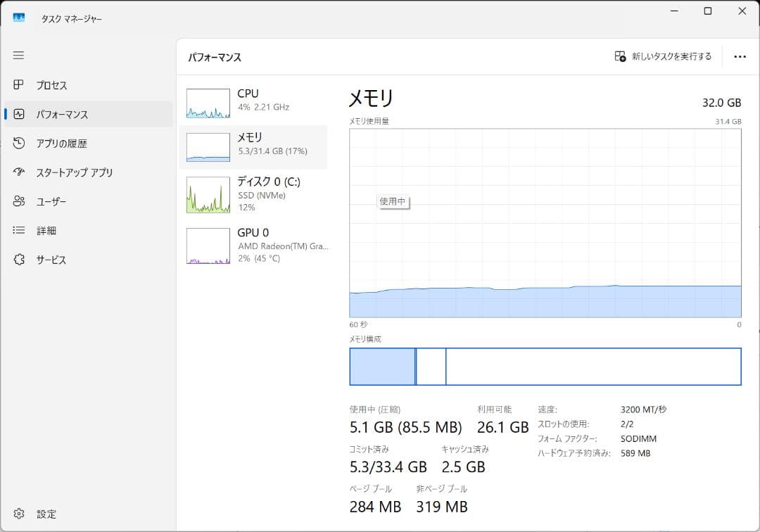Screen dimensions: 760x532
Task: Select the GPU 0 AMD Radeon entry
Action: coord(253,245)
